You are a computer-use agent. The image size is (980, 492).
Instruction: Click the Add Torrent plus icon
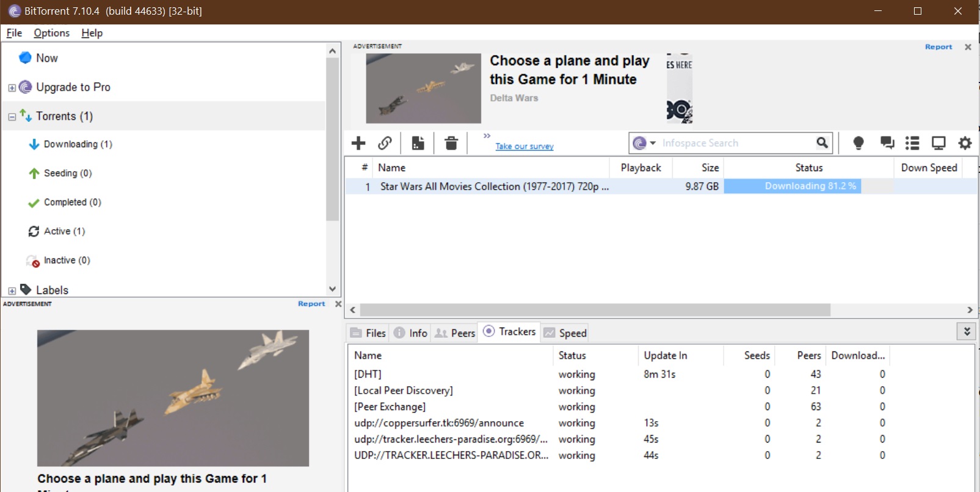[x=358, y=143]
